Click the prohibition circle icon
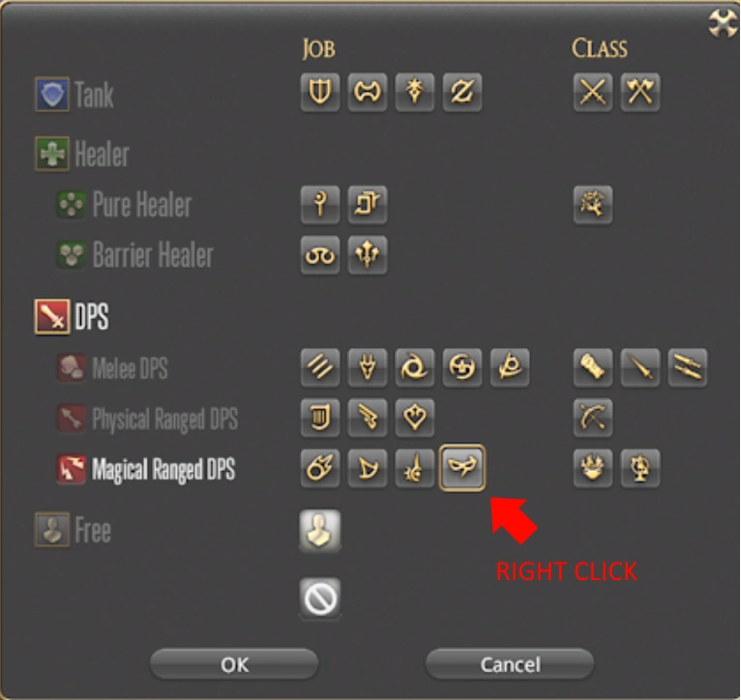Screen dimensions: 741x700 pos(320,598)
